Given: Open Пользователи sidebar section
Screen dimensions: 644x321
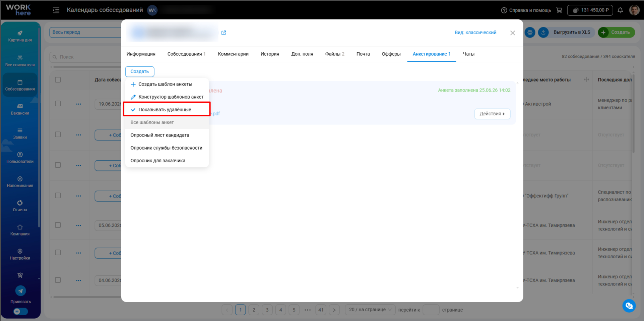Looking at the screenshot, I should (20, 158).
